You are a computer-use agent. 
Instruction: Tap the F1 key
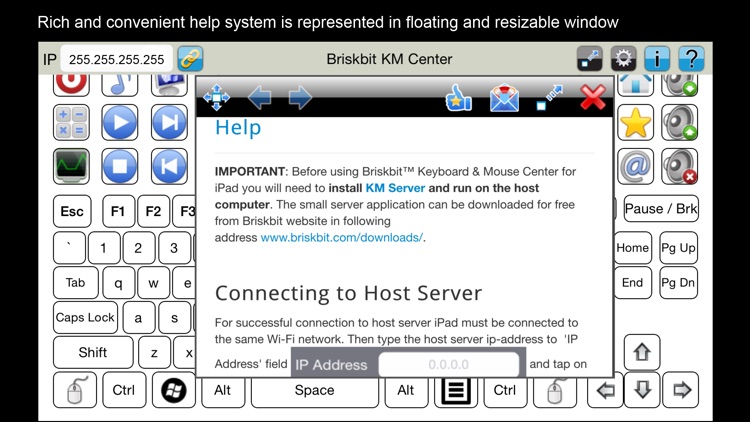(118, 211)
